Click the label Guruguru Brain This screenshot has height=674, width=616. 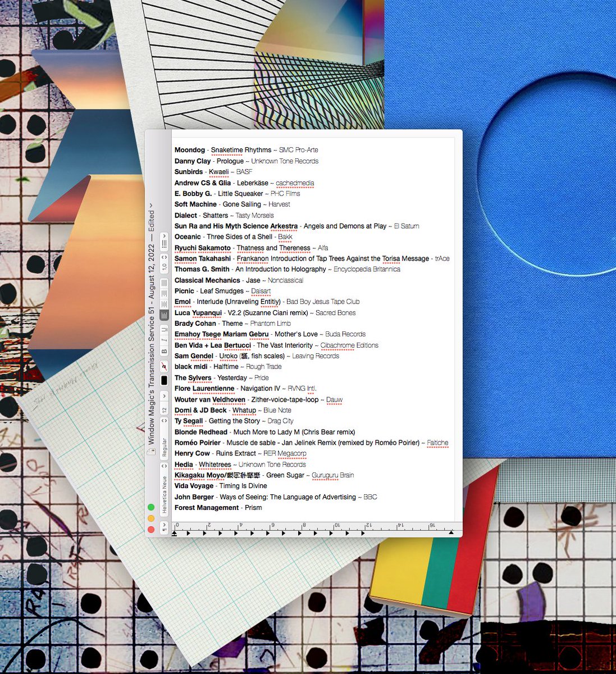(332, 476)
